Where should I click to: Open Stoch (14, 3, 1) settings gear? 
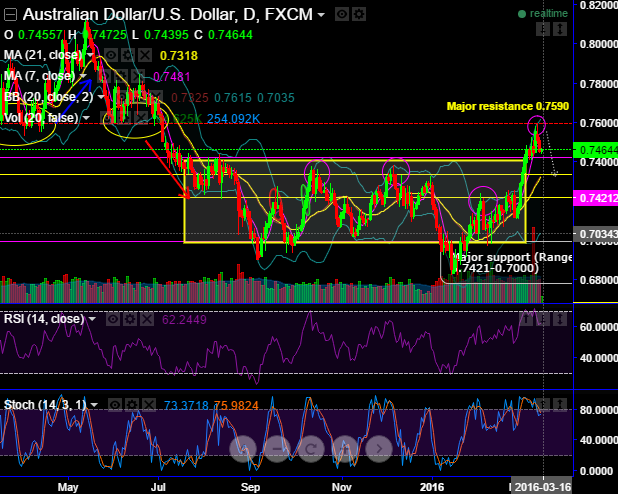132,405
